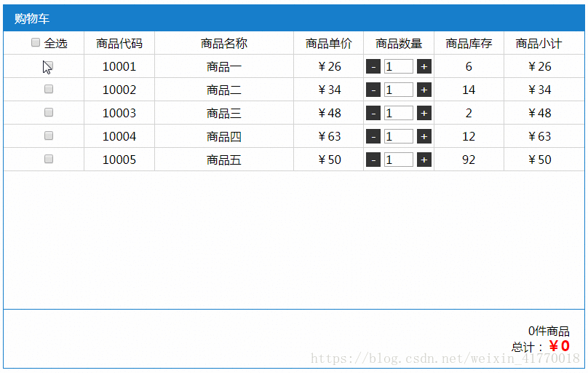
Task: Focus the quantity input for 商品二
Action: pyautogui.click(x=399, y=90)
